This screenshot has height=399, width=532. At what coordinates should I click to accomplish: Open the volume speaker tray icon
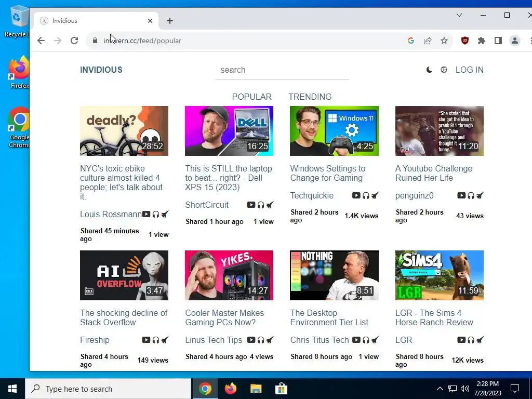click(x=465, y=389)
